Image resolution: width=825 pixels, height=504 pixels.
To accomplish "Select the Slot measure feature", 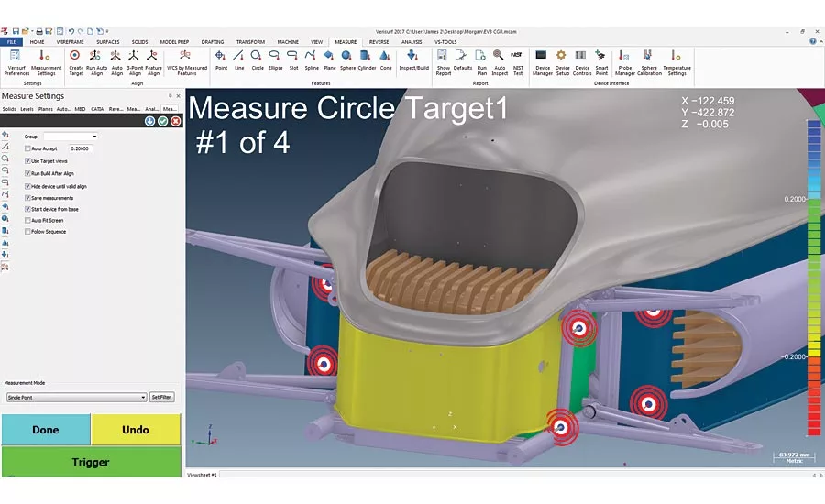I will pyautogui.click(x=293, y=60).
